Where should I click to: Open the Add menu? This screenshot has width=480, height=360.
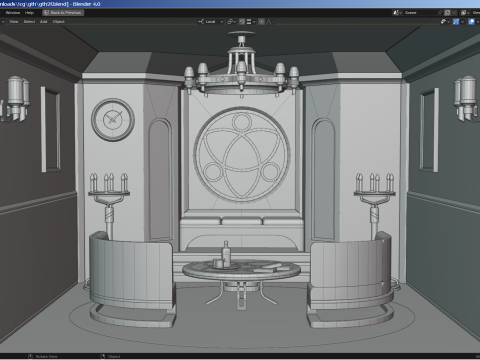[43, 21]
